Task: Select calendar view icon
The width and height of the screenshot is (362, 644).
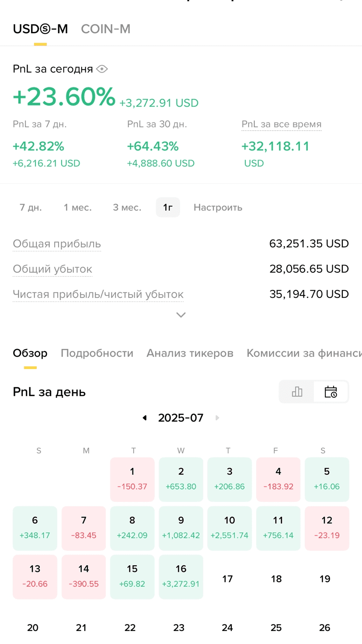Action: 331,391
